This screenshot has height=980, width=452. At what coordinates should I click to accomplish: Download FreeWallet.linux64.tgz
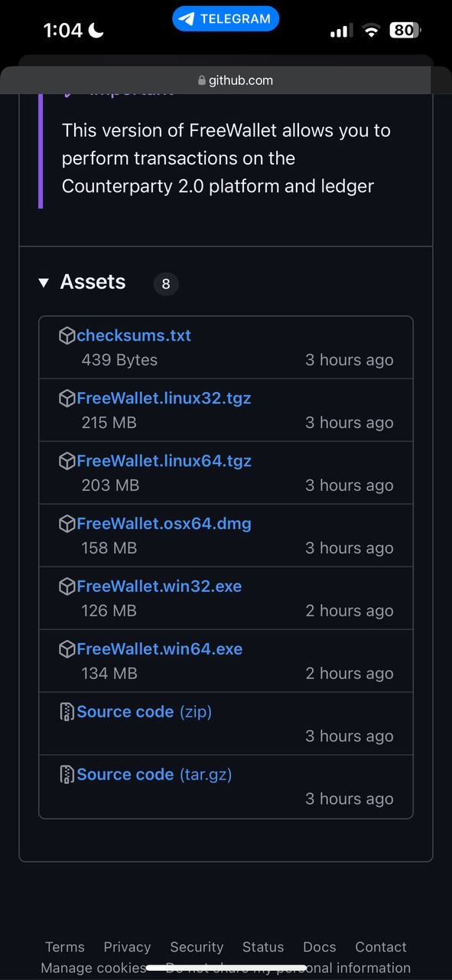coord(164,461)
